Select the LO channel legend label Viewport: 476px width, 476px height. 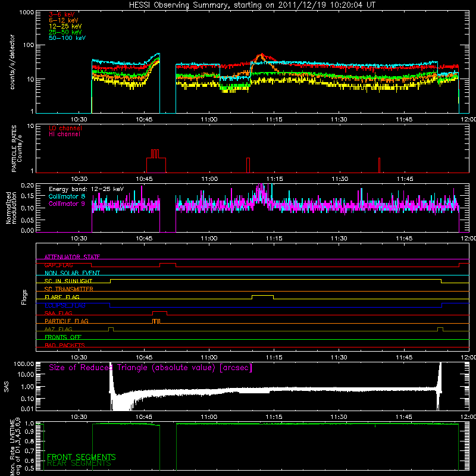pos(65,128)
